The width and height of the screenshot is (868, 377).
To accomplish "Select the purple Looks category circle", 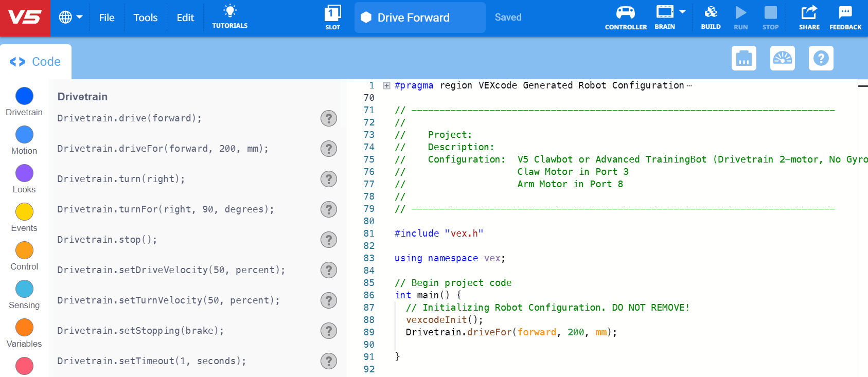I will [x=24, y=173].
